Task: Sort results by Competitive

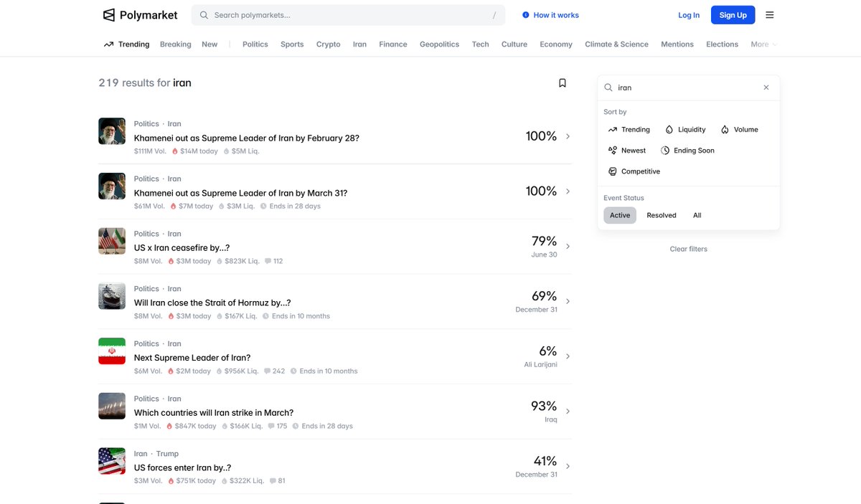Action: pyautogui.click(x=634, y=171)
